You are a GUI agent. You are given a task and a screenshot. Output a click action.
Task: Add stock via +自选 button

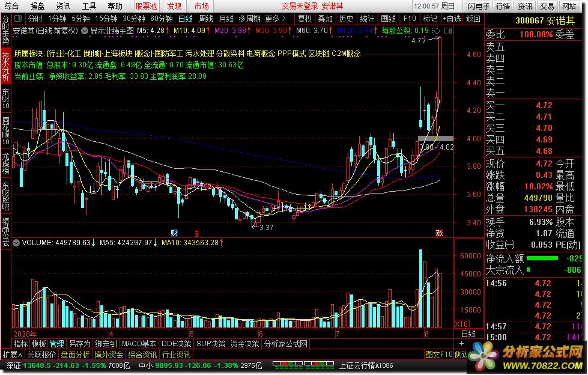[452, 19]
